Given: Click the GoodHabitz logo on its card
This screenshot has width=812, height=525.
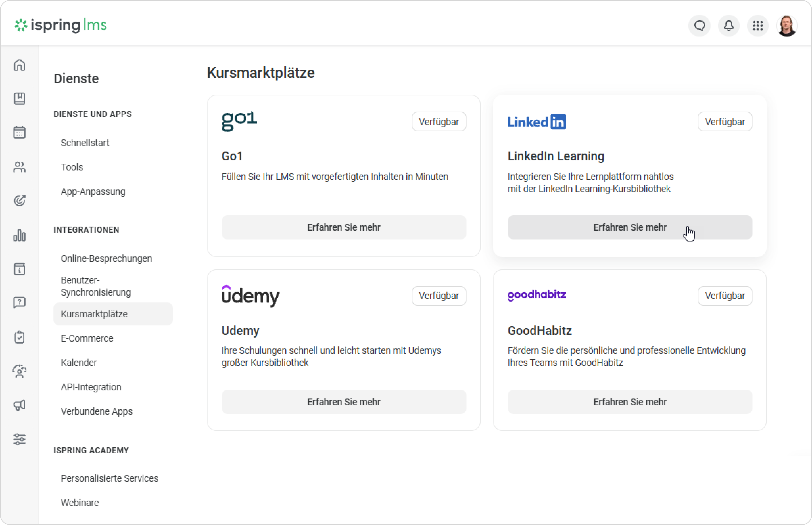Looking at the screenshot, I should point(537,295).
